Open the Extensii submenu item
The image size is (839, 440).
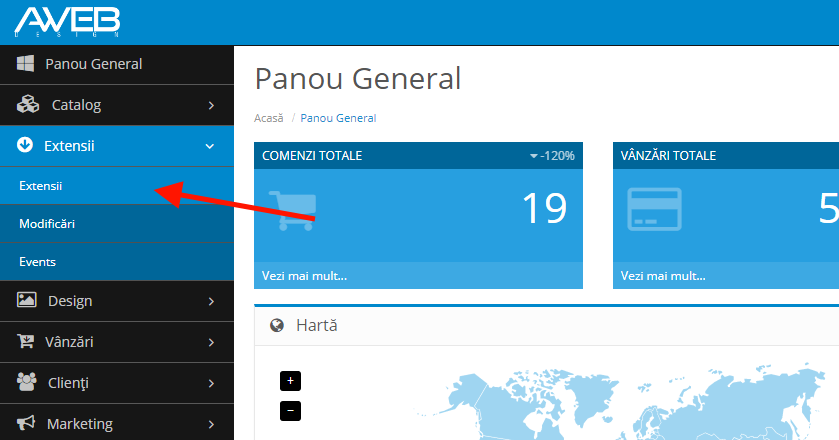click(41, 186)
